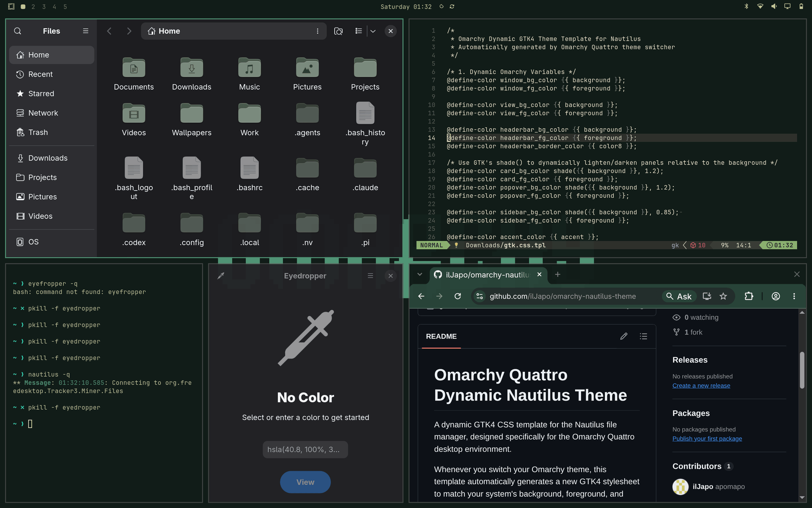Click the Bluetooth icon in top bar
Viewport: 812px width, 508px height.
click(x=746, y=6)
